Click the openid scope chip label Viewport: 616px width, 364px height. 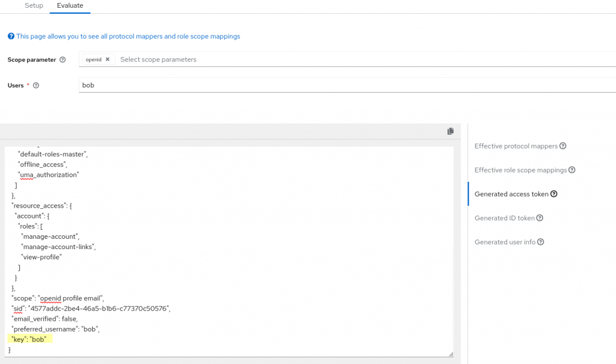93,60
